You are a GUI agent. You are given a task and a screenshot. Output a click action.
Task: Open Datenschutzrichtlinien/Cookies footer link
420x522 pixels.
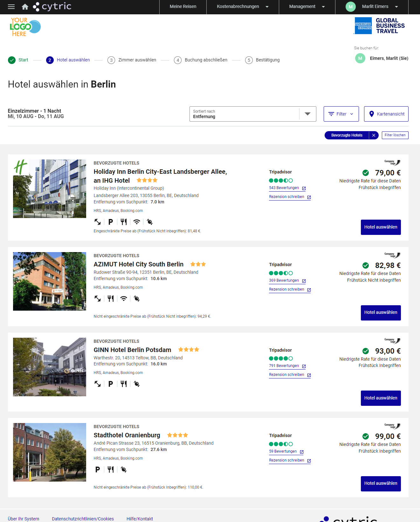pyautogui.click(x=83, y=519)
